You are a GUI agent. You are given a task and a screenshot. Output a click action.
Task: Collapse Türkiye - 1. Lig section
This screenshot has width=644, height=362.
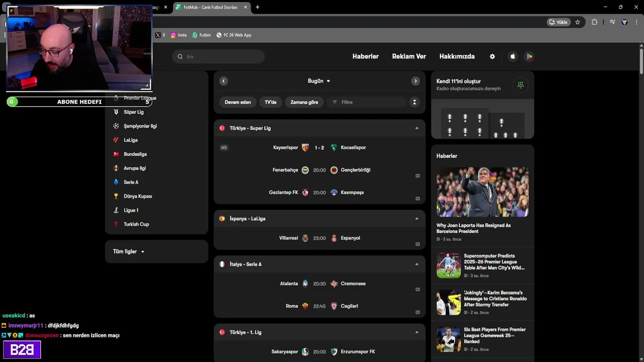point(417,332)
